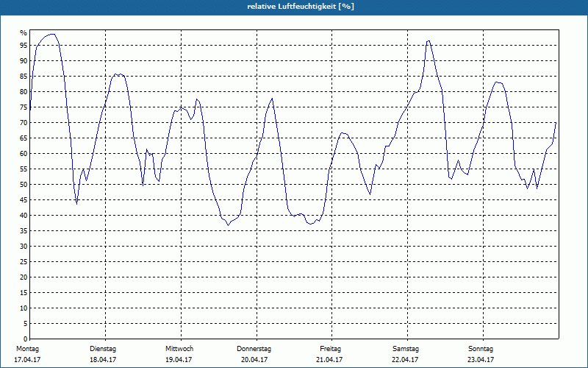
Task: Click the date label 19.04.17
Action: (179, 360)
